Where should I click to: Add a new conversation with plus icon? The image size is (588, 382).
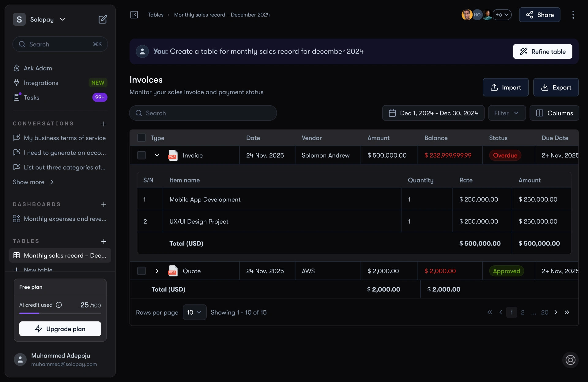pos(104,124)
